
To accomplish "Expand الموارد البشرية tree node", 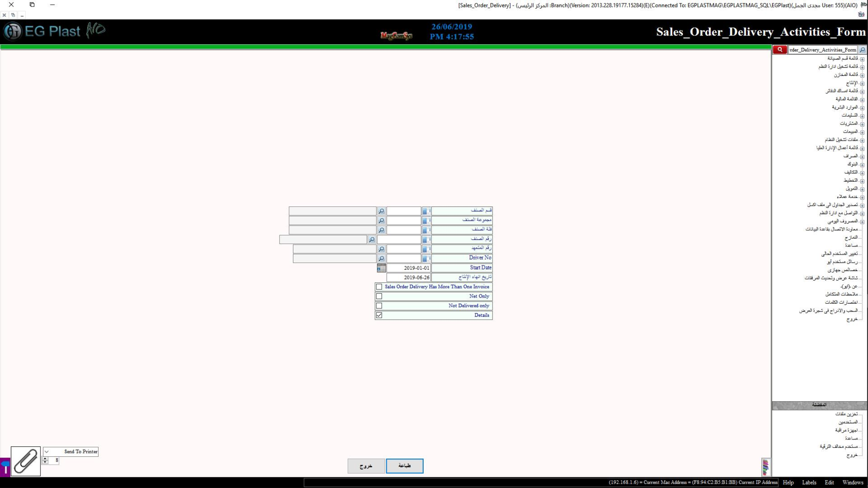I will click(x=862, y=108).
